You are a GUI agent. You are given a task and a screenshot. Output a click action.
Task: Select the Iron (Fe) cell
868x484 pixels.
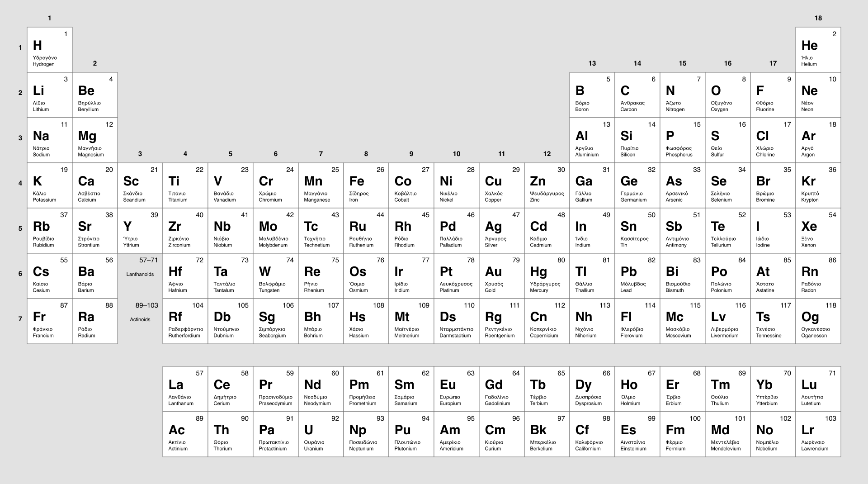pyautogui.click(x=366, y=185)
